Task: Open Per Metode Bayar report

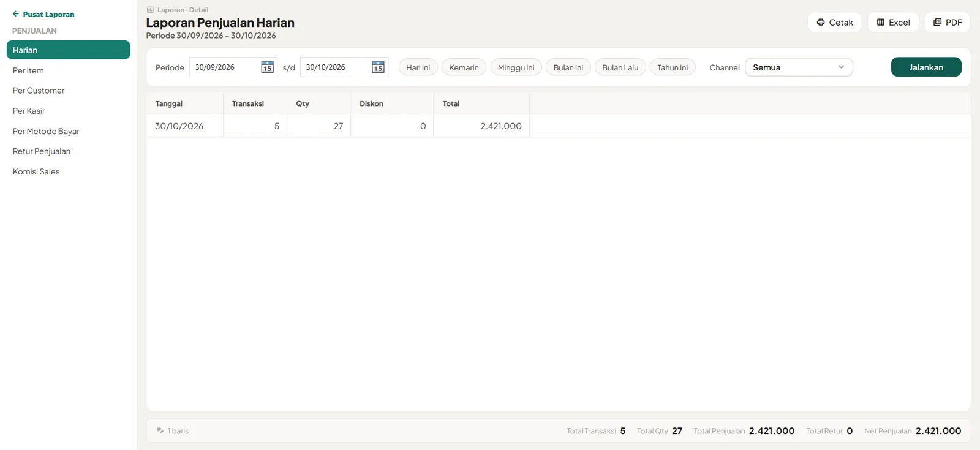Action: (x=46, y=131)
